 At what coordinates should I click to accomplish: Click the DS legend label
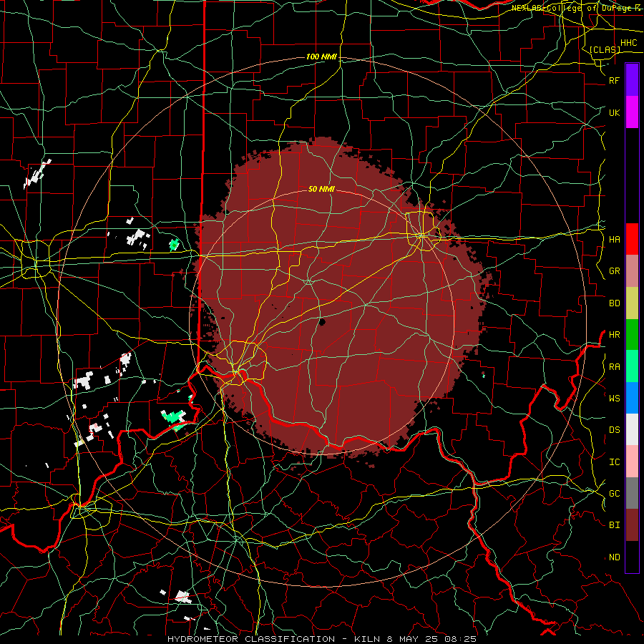[x=614, y=430]
